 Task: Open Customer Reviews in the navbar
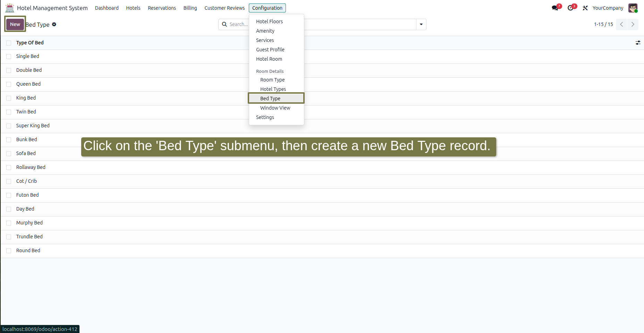click(x=224, y=8)
